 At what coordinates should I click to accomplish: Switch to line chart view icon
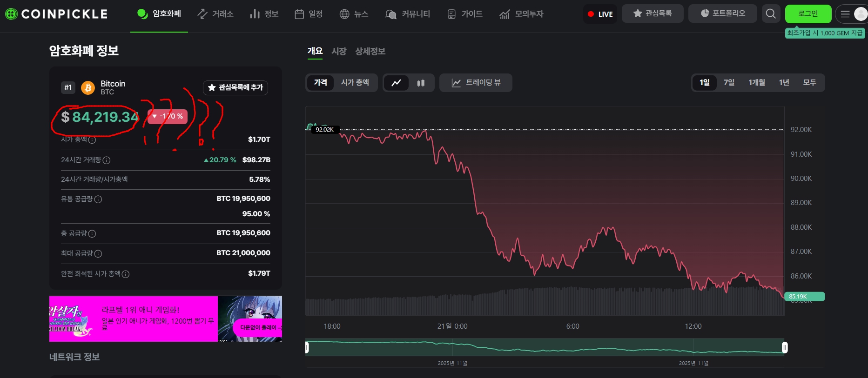point(396,83)
